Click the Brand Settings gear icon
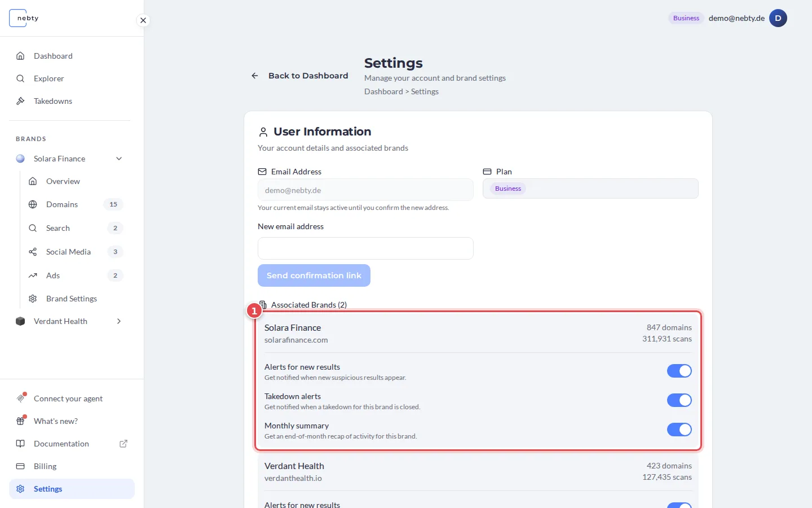 point(33,299)
